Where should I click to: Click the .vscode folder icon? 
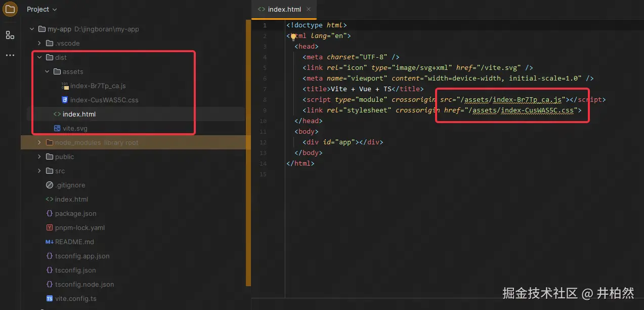click(49, 43)
